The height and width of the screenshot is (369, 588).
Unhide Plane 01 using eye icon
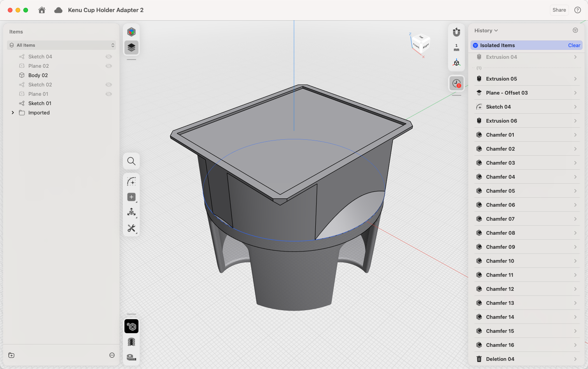(109, 94)
